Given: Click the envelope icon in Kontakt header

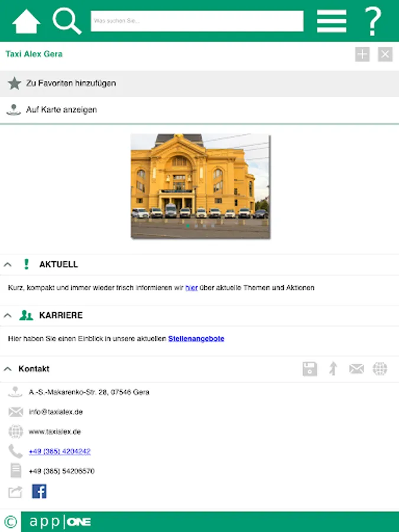Looking at the screenshot, I should 356,369.
